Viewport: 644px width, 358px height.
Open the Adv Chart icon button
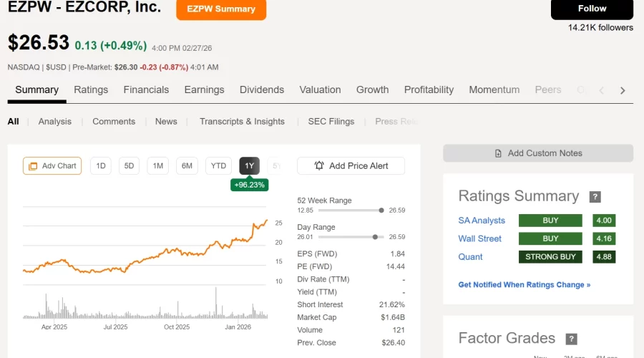point(33,166)
